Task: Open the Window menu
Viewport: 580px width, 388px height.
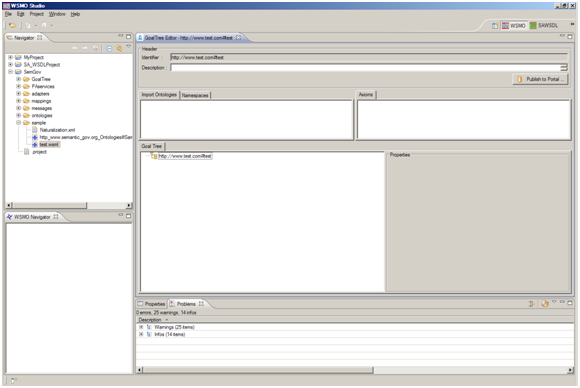Action: (x=57, y=14)
